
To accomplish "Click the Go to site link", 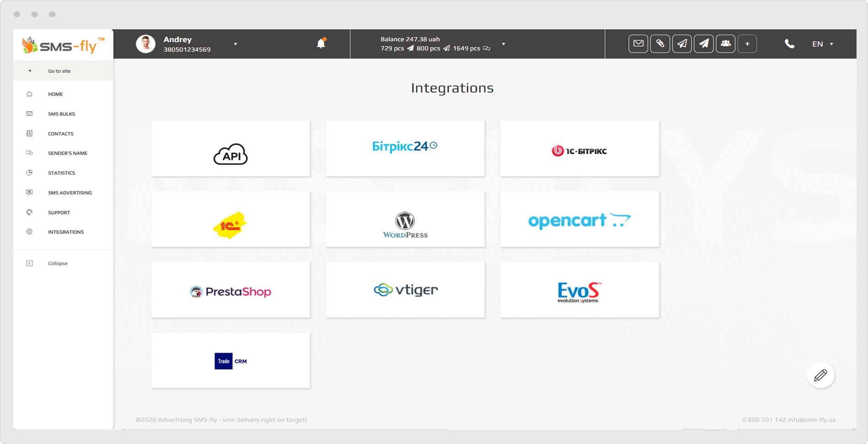I will [x=59, y=71].
